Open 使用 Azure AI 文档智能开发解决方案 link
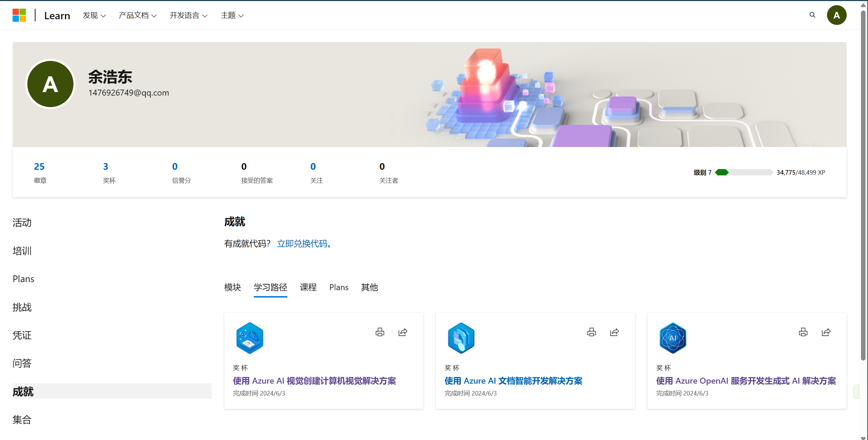This screenshot has width=868, height=440. 513,381
